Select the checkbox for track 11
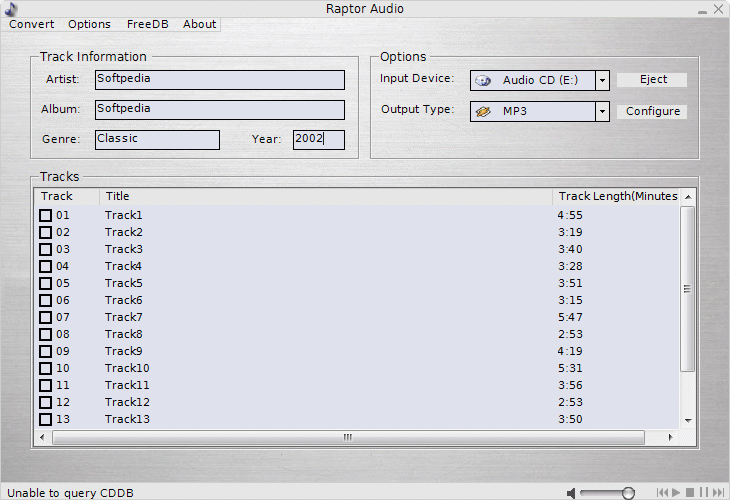Viewport: 730px width, 500px height. point(46,385)
